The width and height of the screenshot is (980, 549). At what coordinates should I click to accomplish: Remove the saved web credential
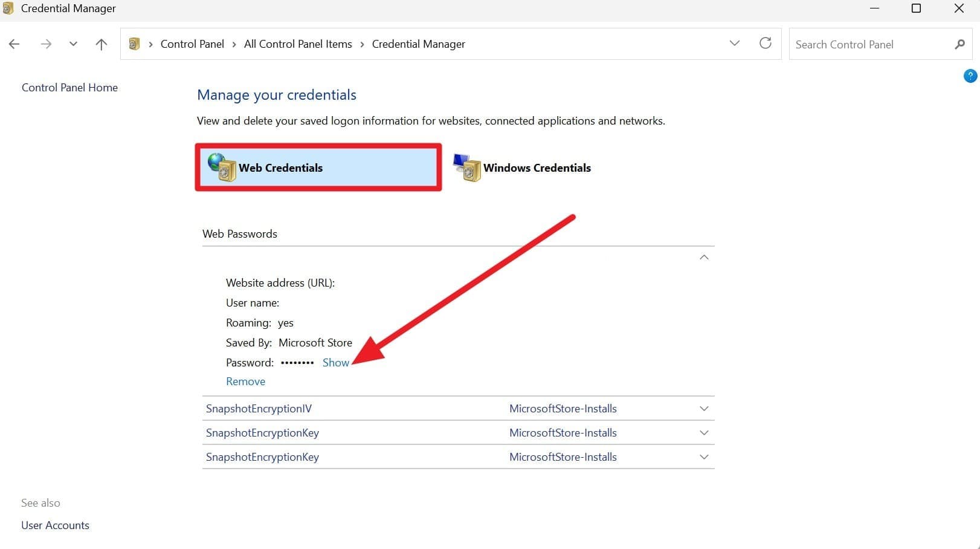point(245,382)
